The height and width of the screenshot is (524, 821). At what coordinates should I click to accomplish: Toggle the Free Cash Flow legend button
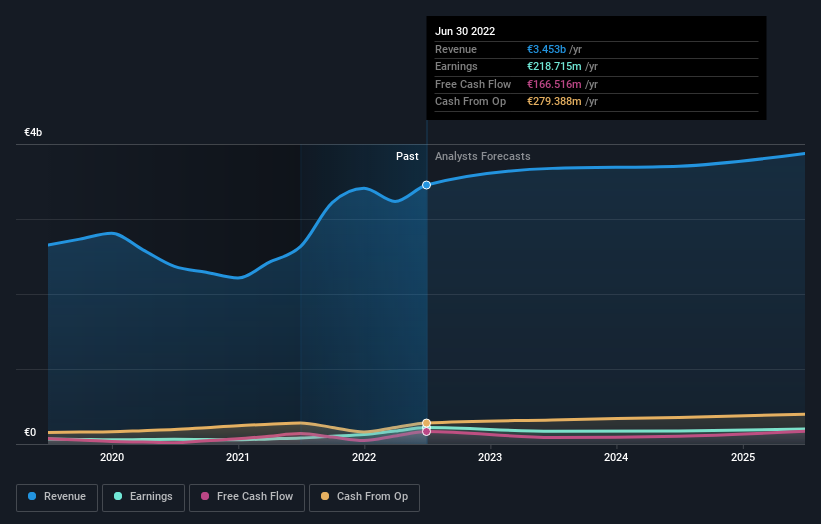point(247,497)
